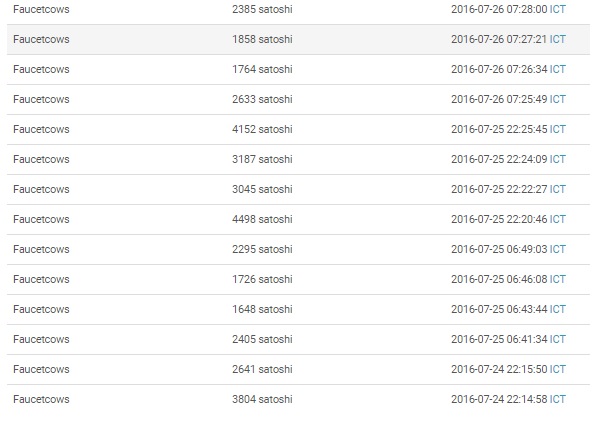Click the 3045 satoshi value
Screen dimensions: 601x426
[262, 189]
